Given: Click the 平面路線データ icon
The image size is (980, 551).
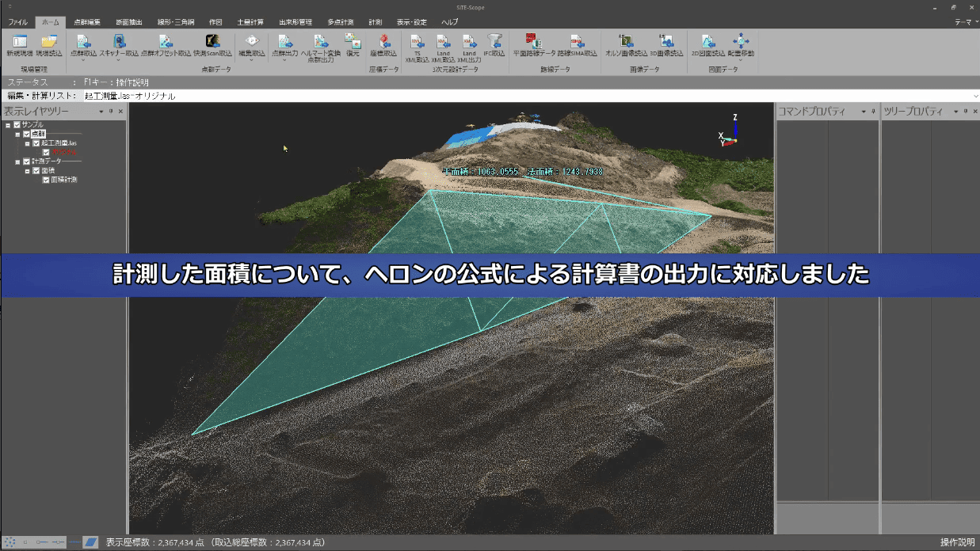Looking at the screenshot, I should coord(533,41).
